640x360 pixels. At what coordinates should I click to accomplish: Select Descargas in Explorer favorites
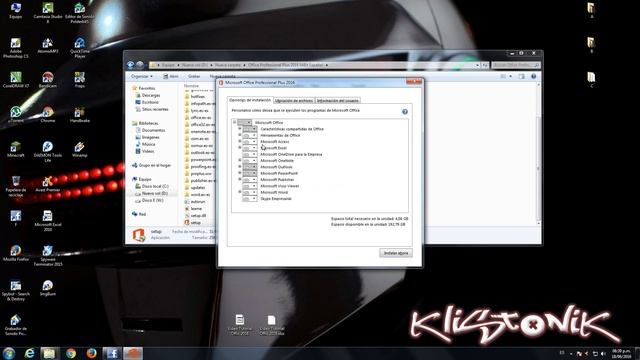tap(148, 95)
